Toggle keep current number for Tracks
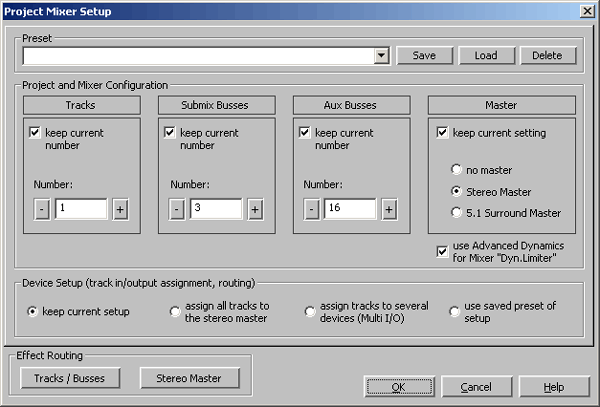Screen dimensions: 600x407 click(35, 133)
